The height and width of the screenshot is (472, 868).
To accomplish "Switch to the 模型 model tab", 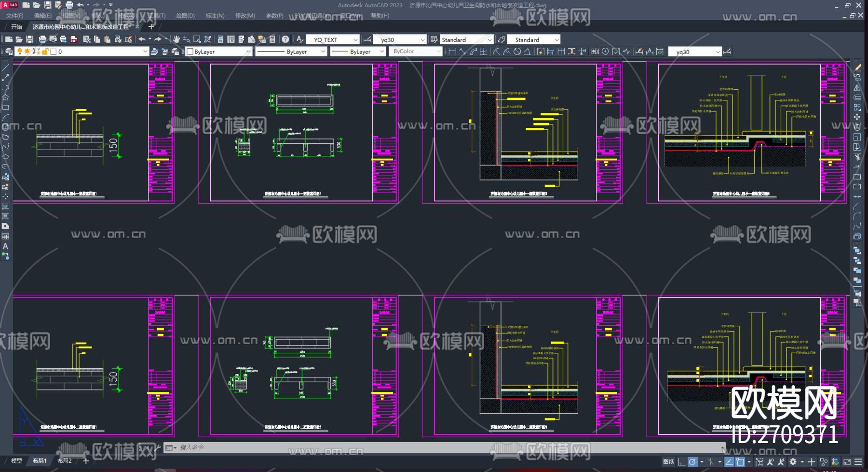I will click(x=17, y=461).
